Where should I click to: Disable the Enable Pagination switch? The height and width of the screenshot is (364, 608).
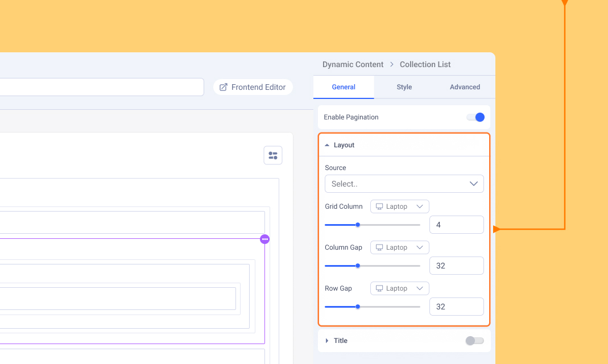coord(475,117)
